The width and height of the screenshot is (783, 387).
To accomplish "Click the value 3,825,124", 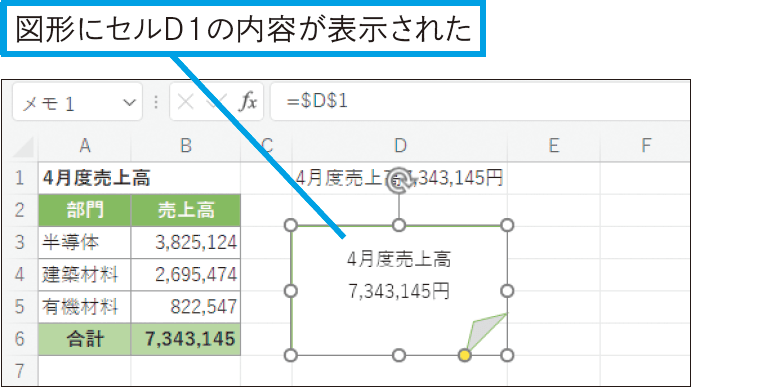I will 186,242.
